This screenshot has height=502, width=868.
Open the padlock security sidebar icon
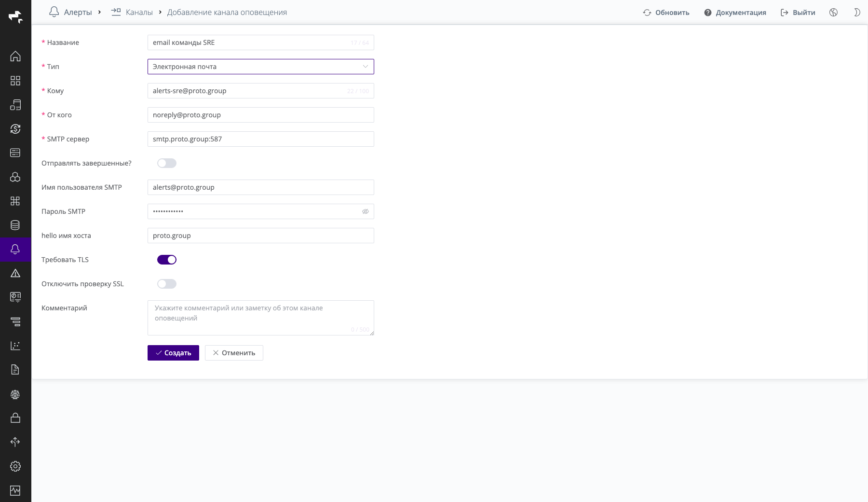(15, 418)
